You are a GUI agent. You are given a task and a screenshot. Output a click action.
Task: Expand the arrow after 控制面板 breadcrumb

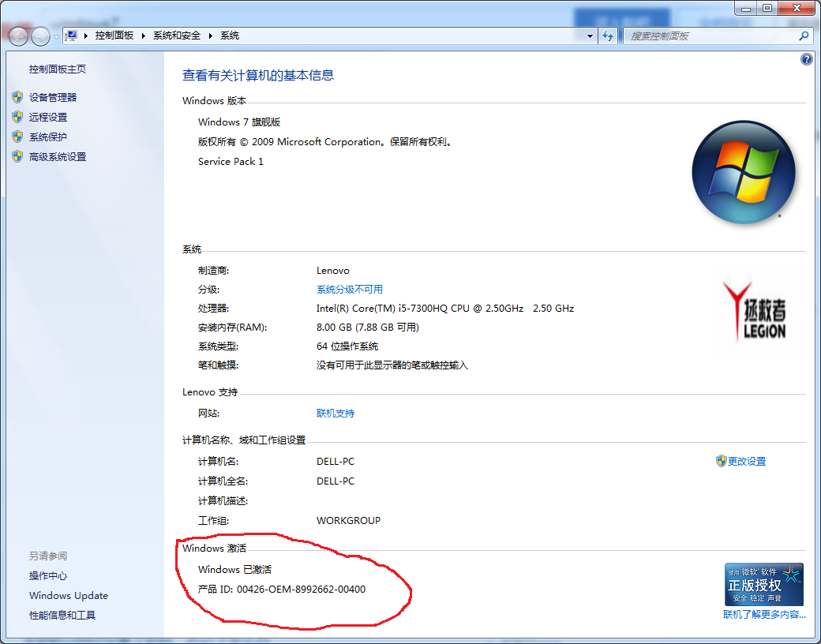143,36
